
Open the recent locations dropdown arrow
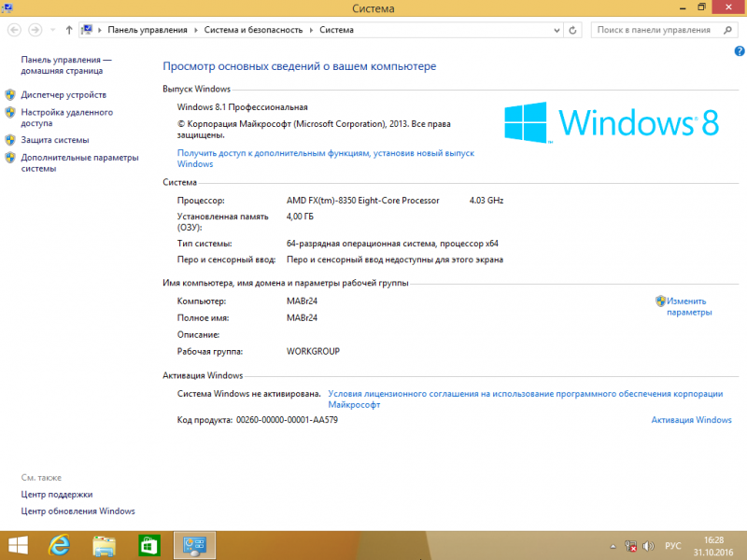[x=53, y=30]
